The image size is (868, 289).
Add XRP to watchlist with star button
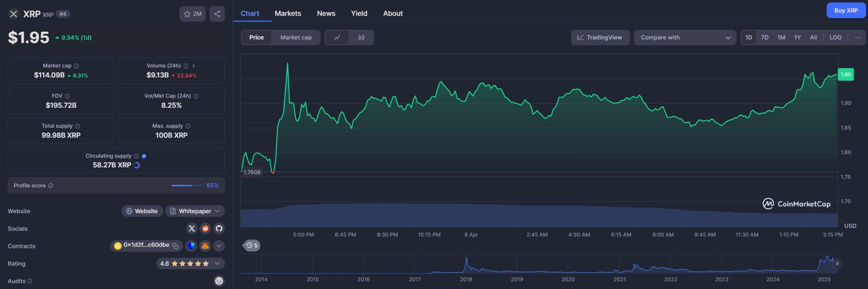pos(192,14)
